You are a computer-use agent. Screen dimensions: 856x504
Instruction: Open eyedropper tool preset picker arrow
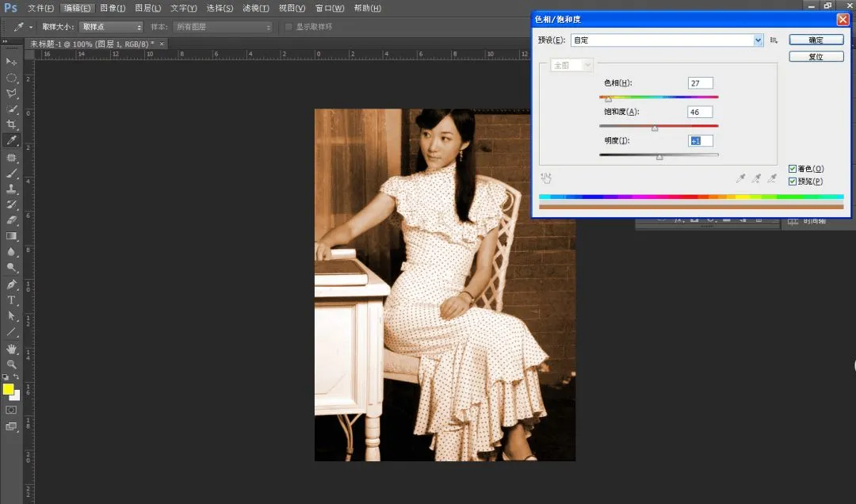pyautogui.click(x=31, y=27)
